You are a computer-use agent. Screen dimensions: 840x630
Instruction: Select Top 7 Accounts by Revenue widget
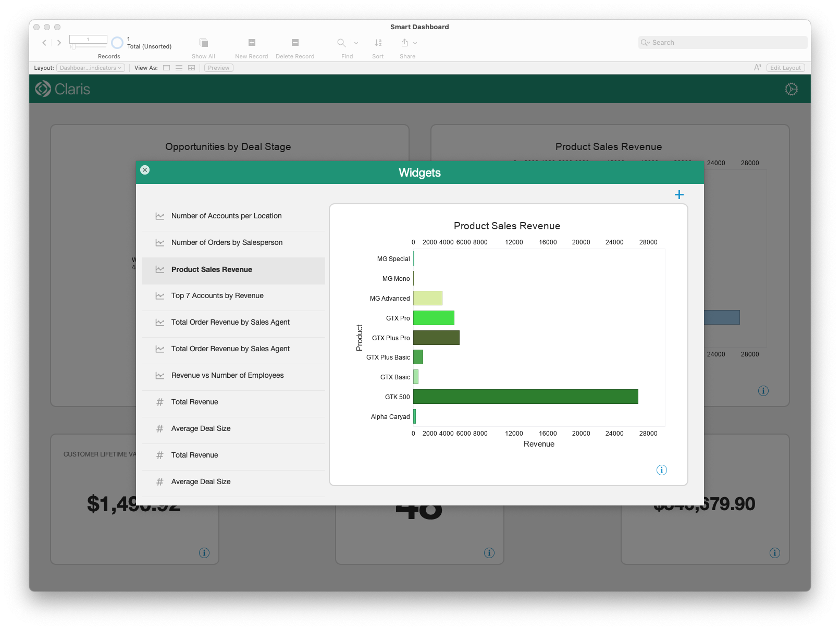tap(233, 295)
